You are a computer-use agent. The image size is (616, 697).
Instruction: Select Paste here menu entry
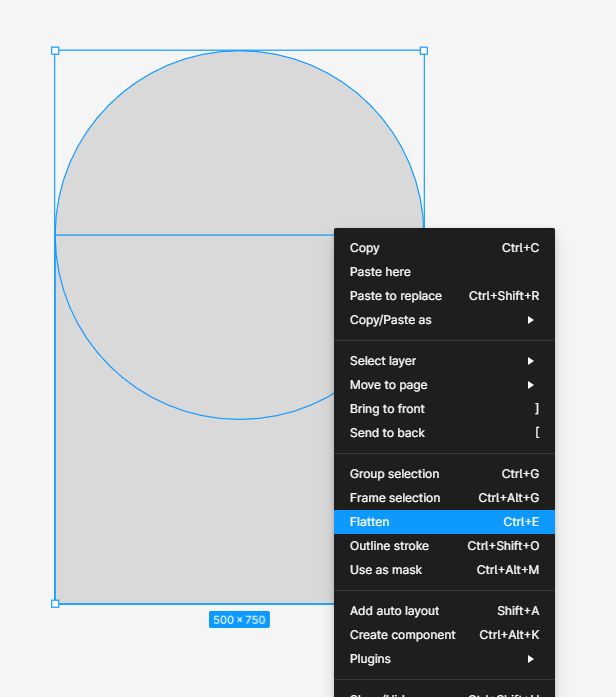[x=444, y=272]
